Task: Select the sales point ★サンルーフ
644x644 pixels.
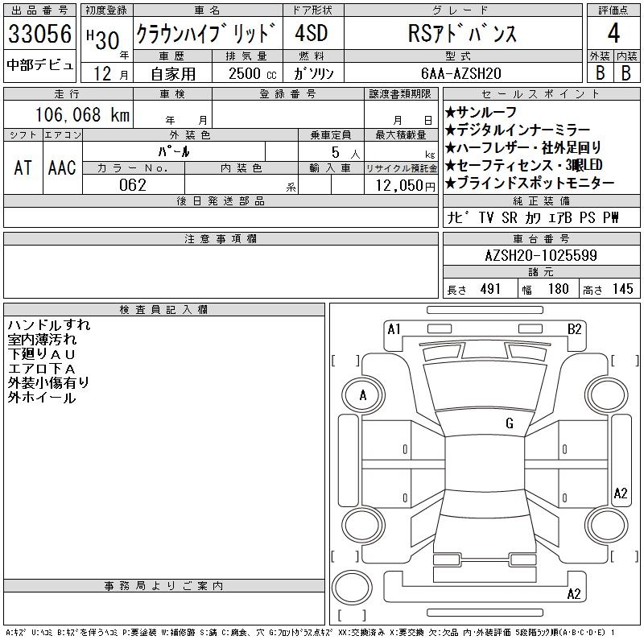Action: [481, 112]
